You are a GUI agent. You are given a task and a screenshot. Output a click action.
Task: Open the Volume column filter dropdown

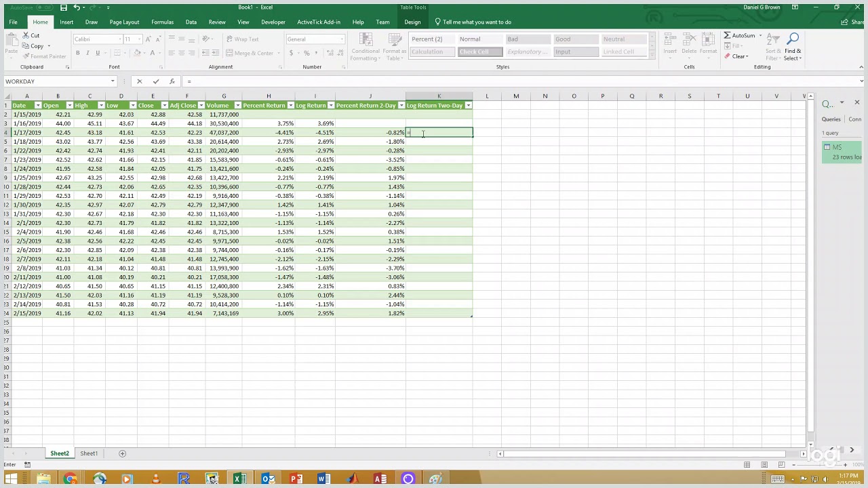(237, 106)
